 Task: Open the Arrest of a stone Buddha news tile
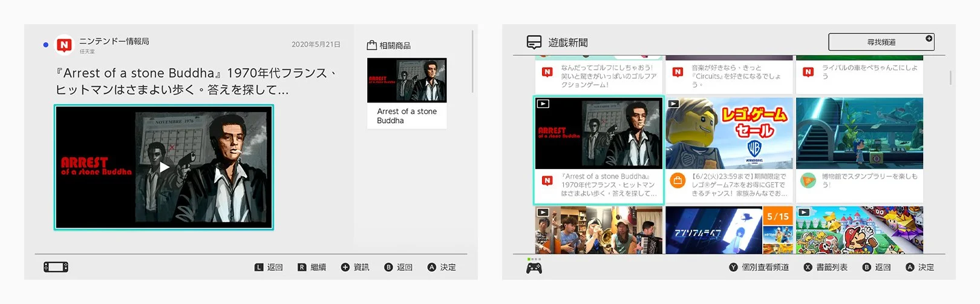(598, 150)
